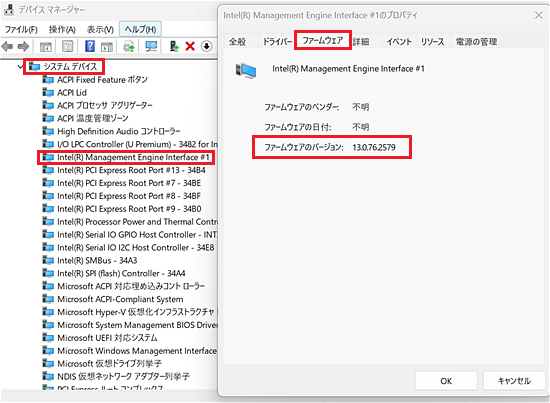Viewport: 550px width, 403px height.
Task: Click the red X Uninstall device icon
Action: [190, 46]
